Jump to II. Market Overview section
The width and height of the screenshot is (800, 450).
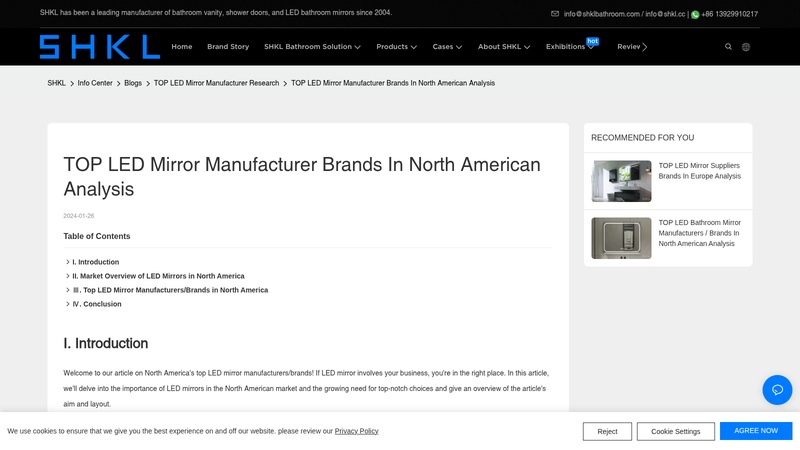point(158,276)
